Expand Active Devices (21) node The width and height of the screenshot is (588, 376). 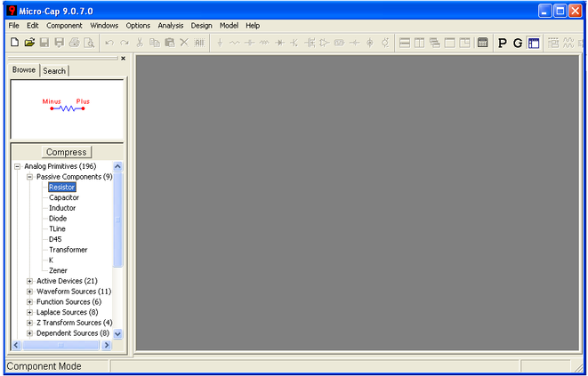pos(29,281)
